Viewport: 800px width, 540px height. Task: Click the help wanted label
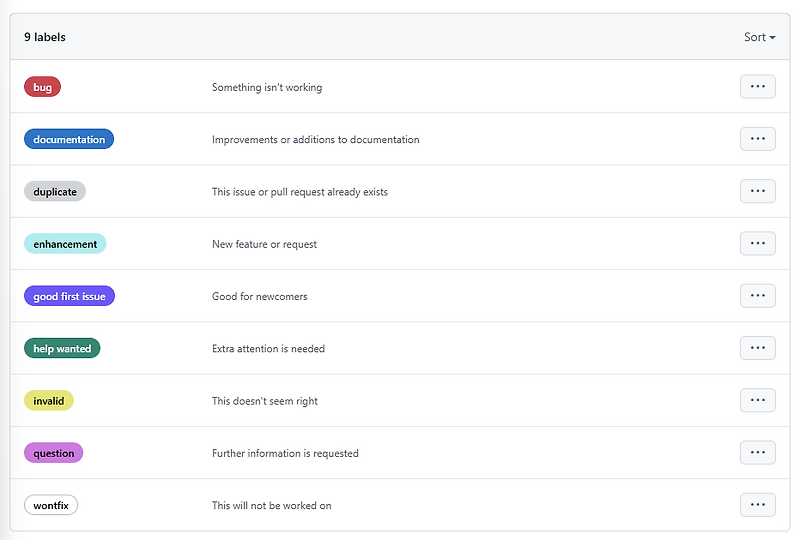(x=62, y=349)
